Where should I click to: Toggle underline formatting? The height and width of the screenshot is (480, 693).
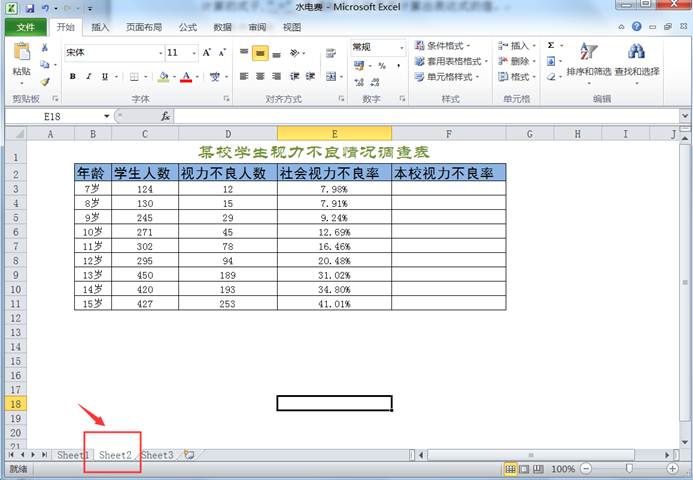pyautogui.click(x=104, y=76)
